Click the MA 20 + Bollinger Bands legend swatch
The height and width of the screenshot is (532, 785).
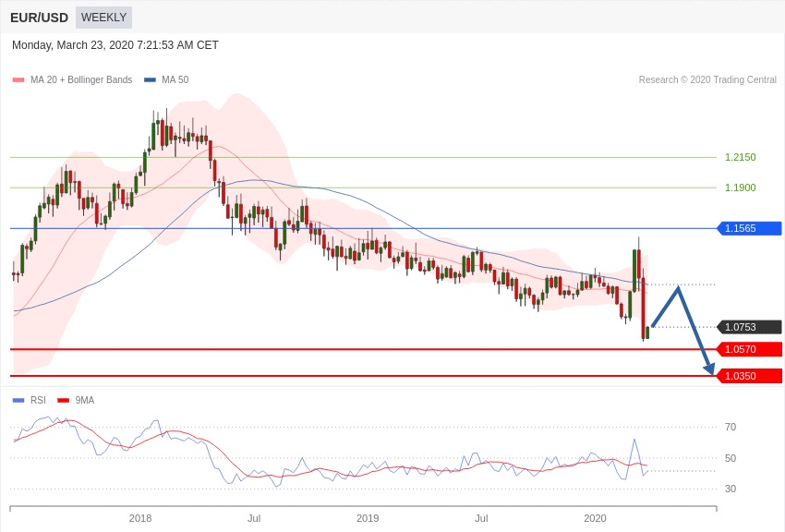18,79
